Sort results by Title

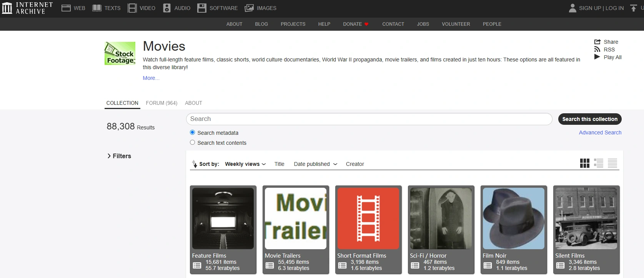click(279, 164)
